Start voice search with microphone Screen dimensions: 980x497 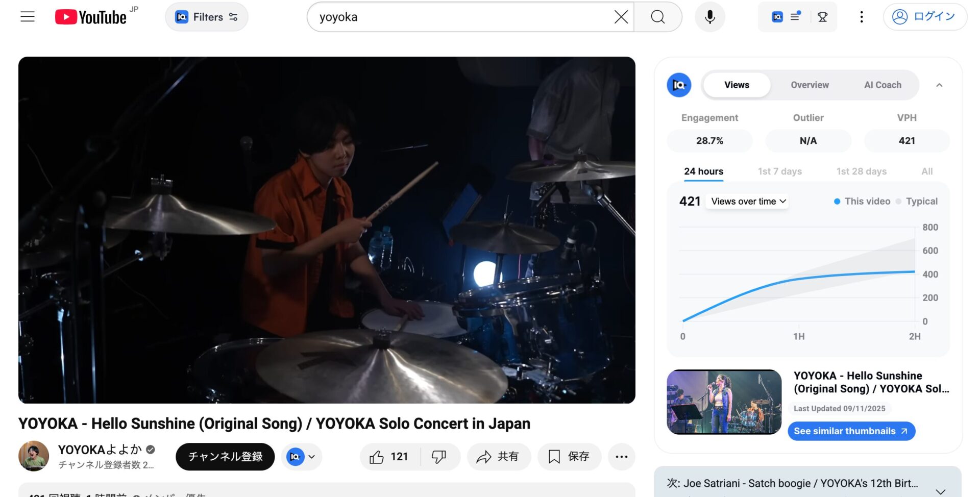pos(709,17)
